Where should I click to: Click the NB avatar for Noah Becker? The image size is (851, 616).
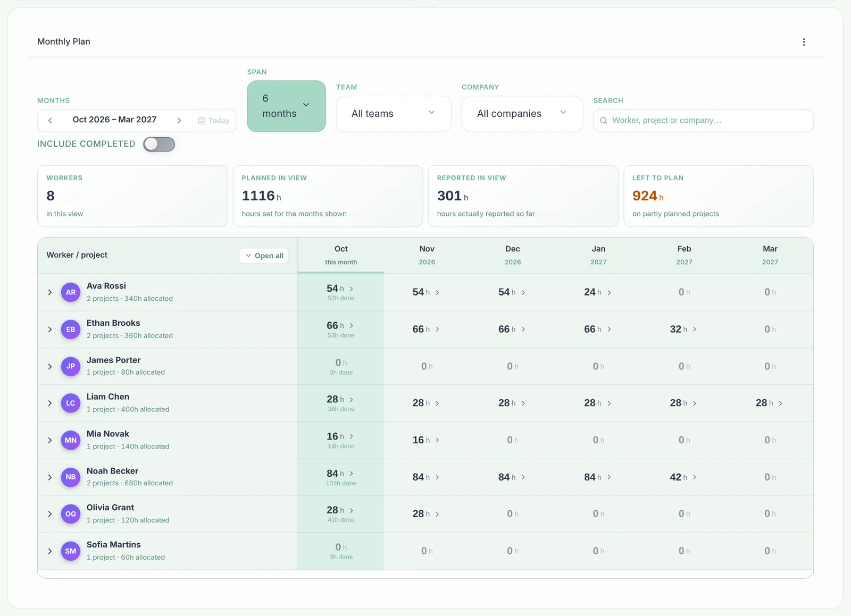click(x=71, y=477)
